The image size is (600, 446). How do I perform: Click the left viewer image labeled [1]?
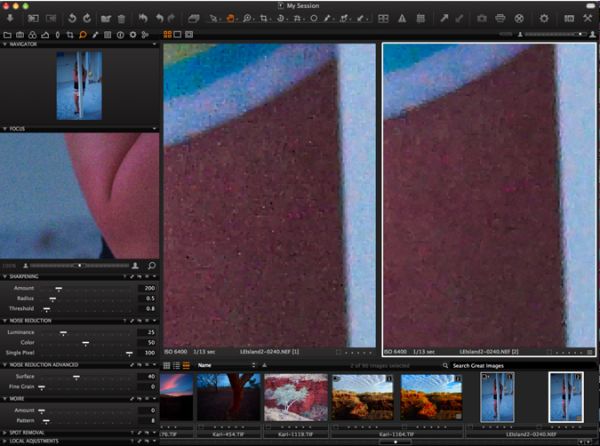pyautogui.click(x=269, y=195)
